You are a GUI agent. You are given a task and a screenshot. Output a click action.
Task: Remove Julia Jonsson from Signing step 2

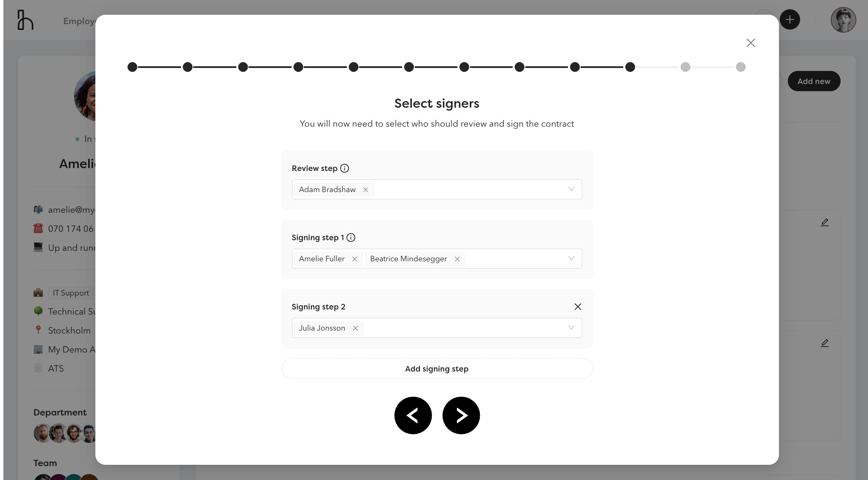(355, 328)
